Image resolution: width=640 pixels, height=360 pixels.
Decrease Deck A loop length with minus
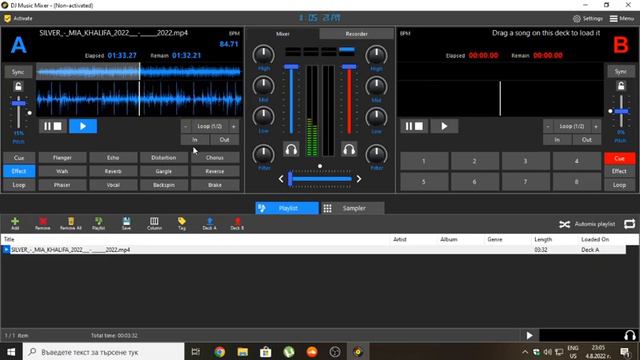pos(186,127)
